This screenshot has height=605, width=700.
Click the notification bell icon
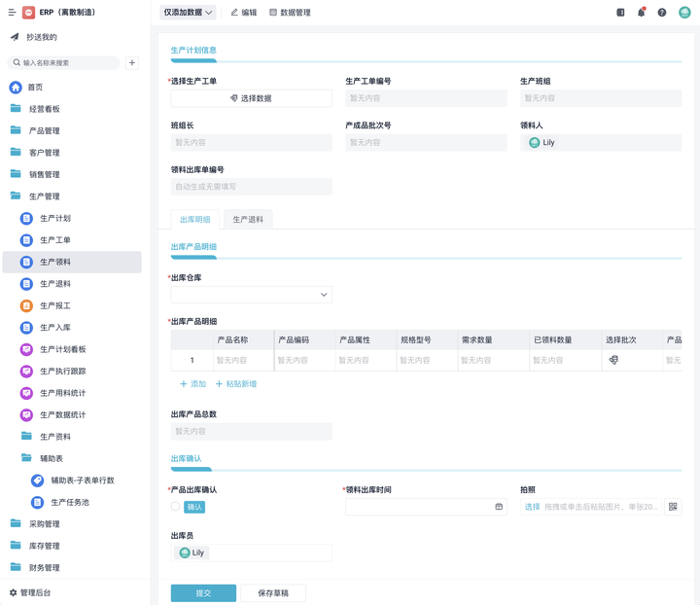click(x=641, y=13)
